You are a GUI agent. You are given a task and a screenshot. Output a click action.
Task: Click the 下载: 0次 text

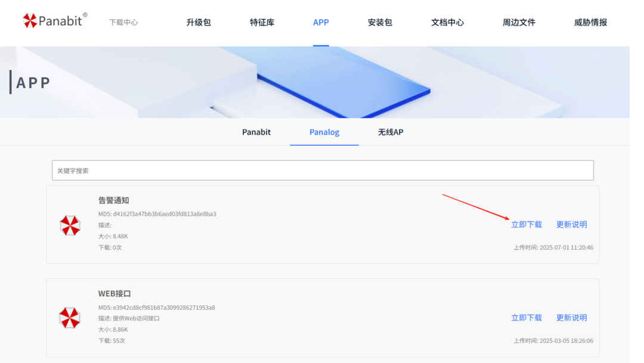110,247
